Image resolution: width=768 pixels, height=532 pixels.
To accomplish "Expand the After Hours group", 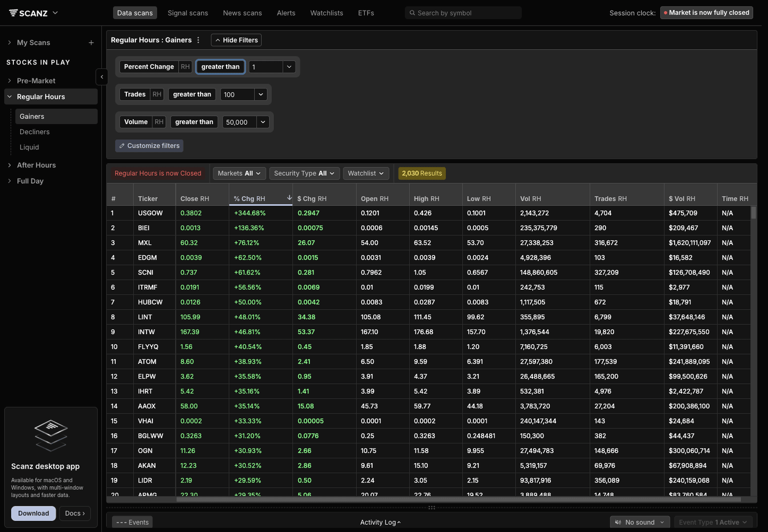I will pyautogui.click(x=10, y=165).
